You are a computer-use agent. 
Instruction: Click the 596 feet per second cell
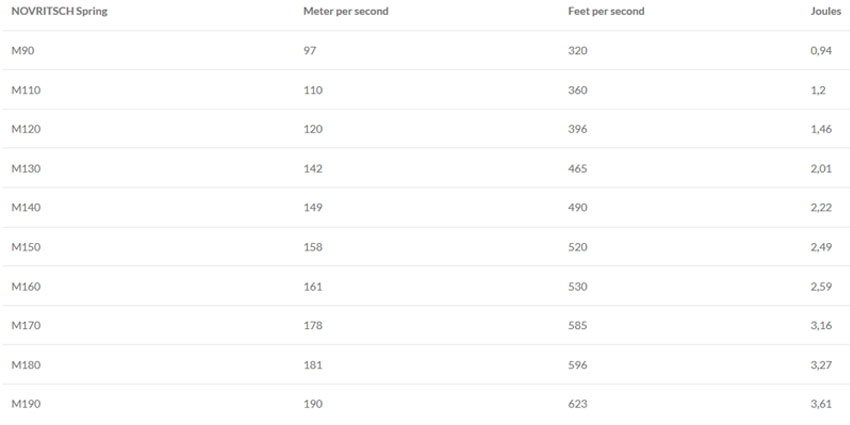[578, 365]
